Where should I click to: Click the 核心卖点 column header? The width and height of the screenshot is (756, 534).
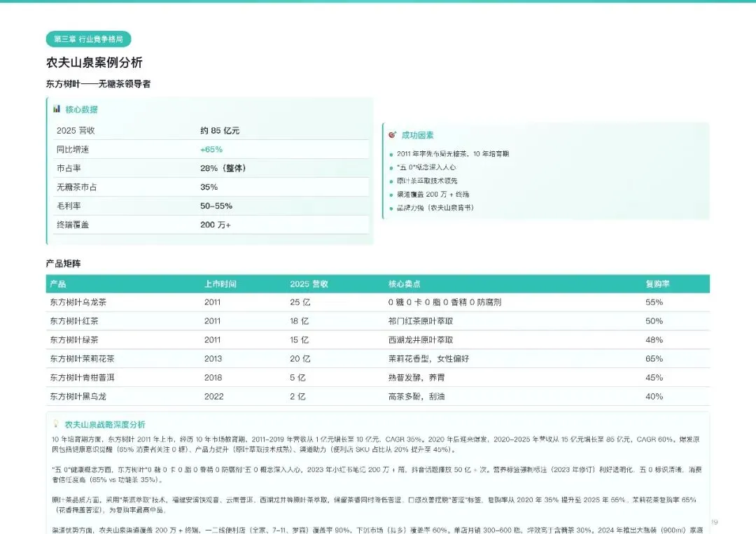(405, 284)
